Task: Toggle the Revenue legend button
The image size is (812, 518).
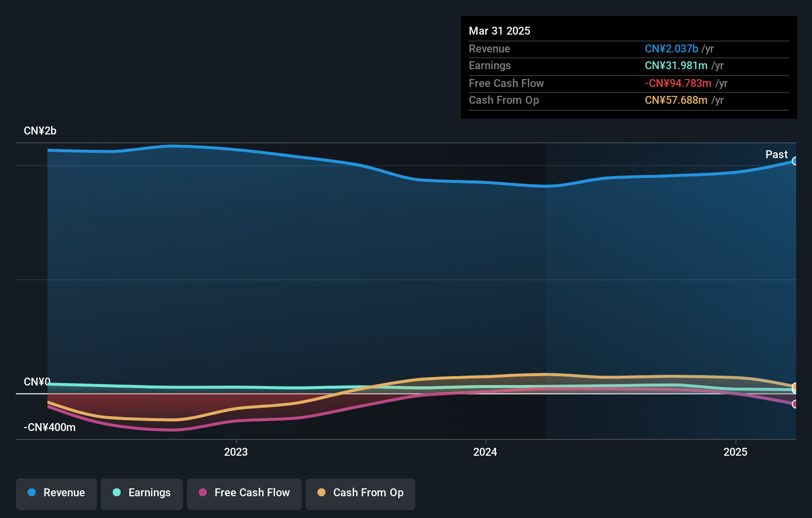Action: (56, 494)
